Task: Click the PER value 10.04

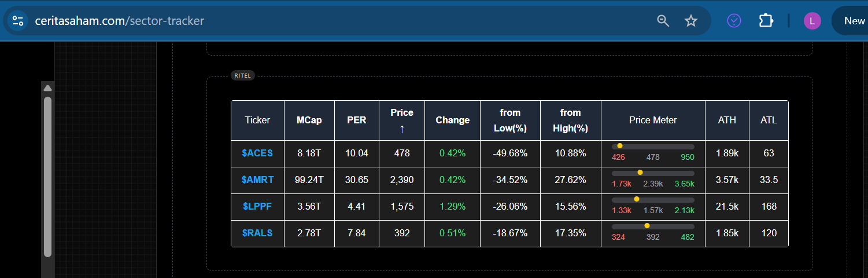Action: 357,153
